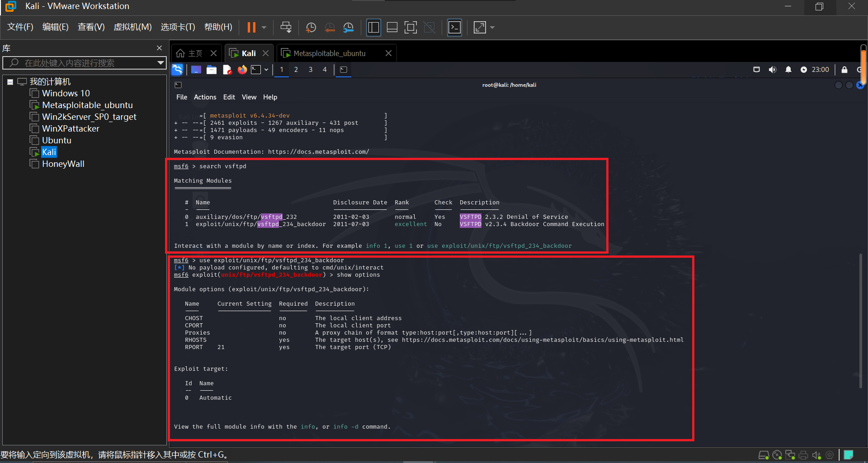Screen dimensions: 868x463
Task: Enter VMware full screen mode
Action: coord(410,28)
